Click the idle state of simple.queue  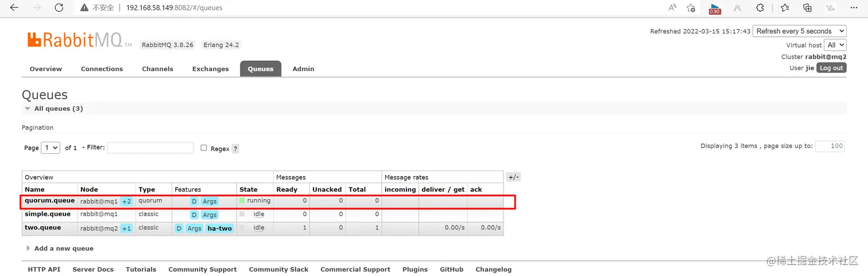pos(259,214)
